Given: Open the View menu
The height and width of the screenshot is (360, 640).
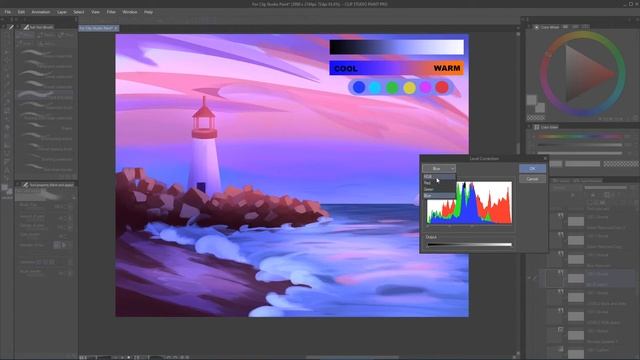Looking at the screenshot, I should (96, 12).
